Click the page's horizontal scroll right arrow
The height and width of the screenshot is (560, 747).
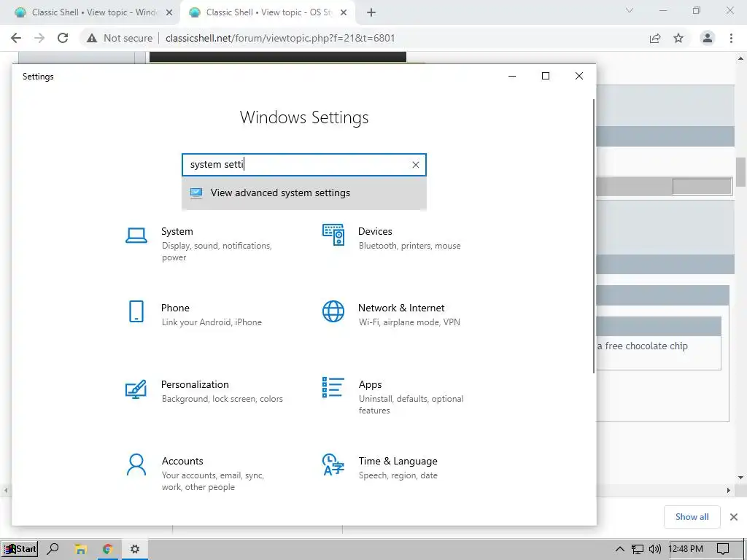(729, 490)
